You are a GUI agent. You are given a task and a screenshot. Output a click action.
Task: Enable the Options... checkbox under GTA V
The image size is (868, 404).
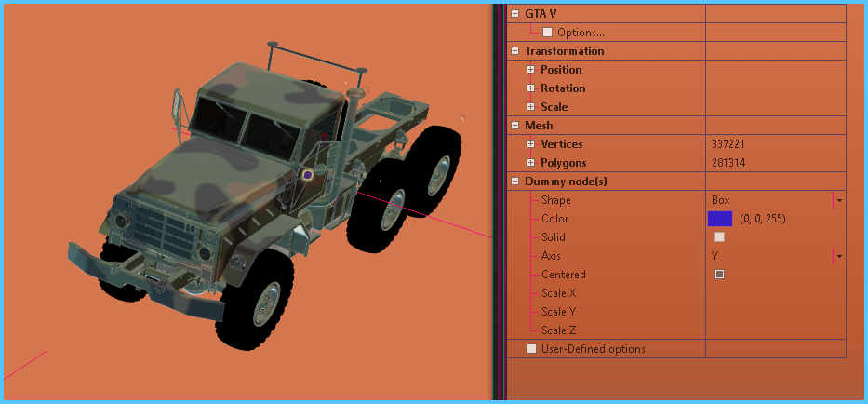547,33
